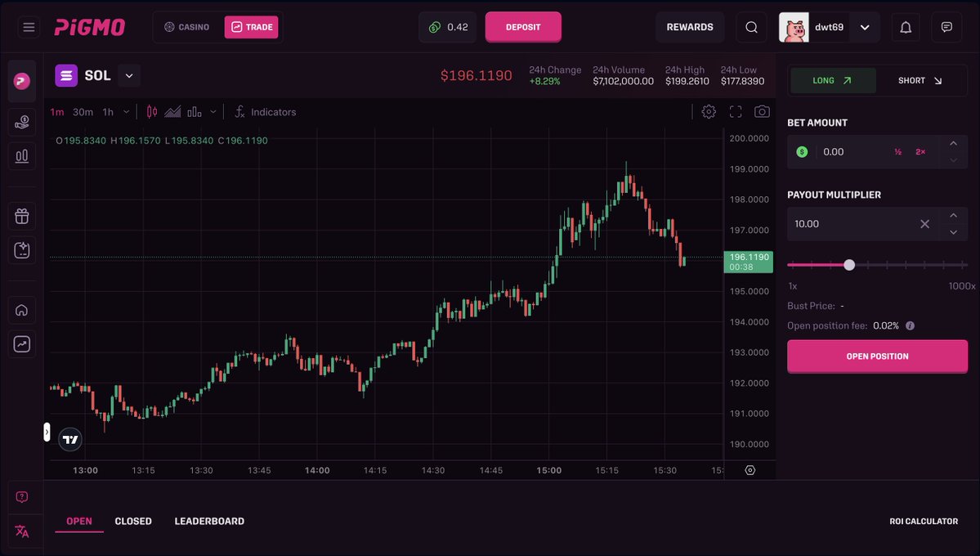Select LONG position direction
This screenshot has height=556, width=980.
pos(833,81)
